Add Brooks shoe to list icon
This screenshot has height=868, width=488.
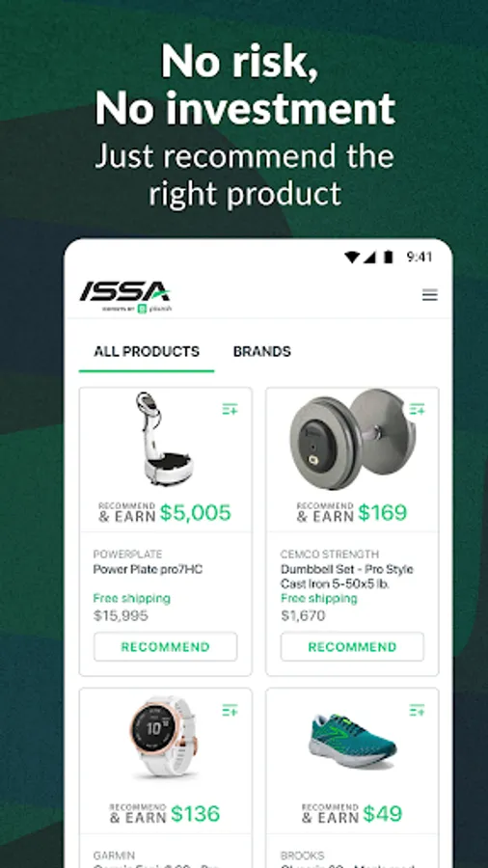click(x=417, y=710)
